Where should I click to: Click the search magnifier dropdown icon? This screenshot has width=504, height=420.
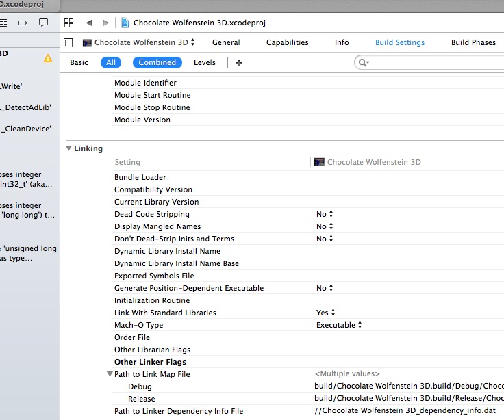coord(364,63)
